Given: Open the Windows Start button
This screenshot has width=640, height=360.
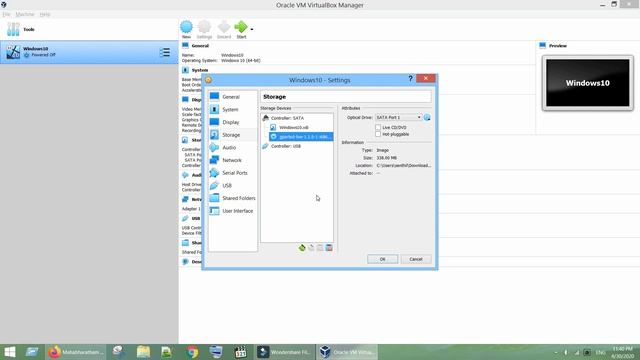Looking at the screenshot, I should pos(10,352).
